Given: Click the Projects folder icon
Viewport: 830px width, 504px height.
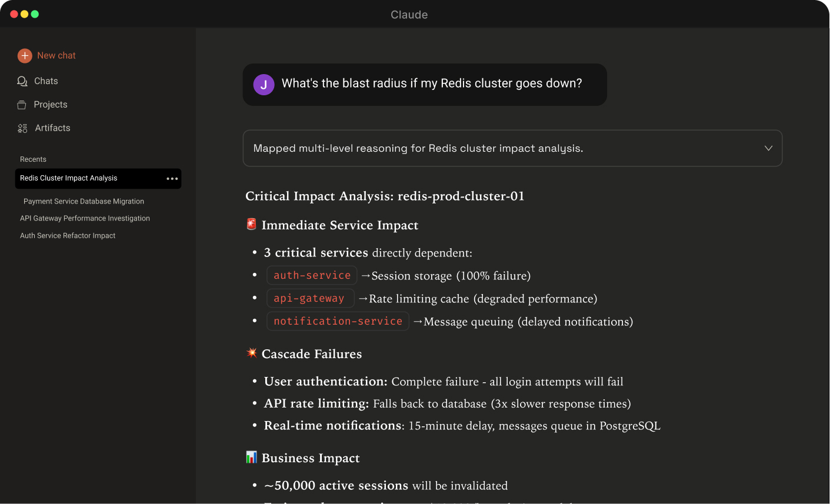Looking at the screenshot, I should [x=22, y=105].
